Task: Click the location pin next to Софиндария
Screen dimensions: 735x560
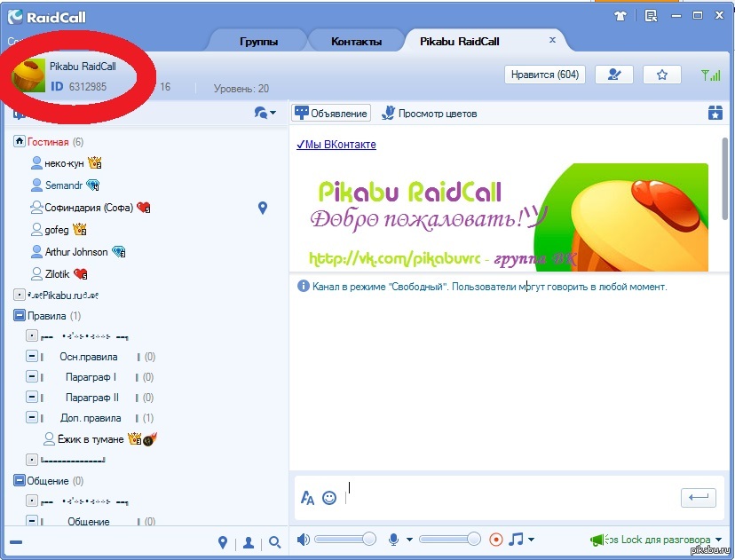Action: (263, 208)
